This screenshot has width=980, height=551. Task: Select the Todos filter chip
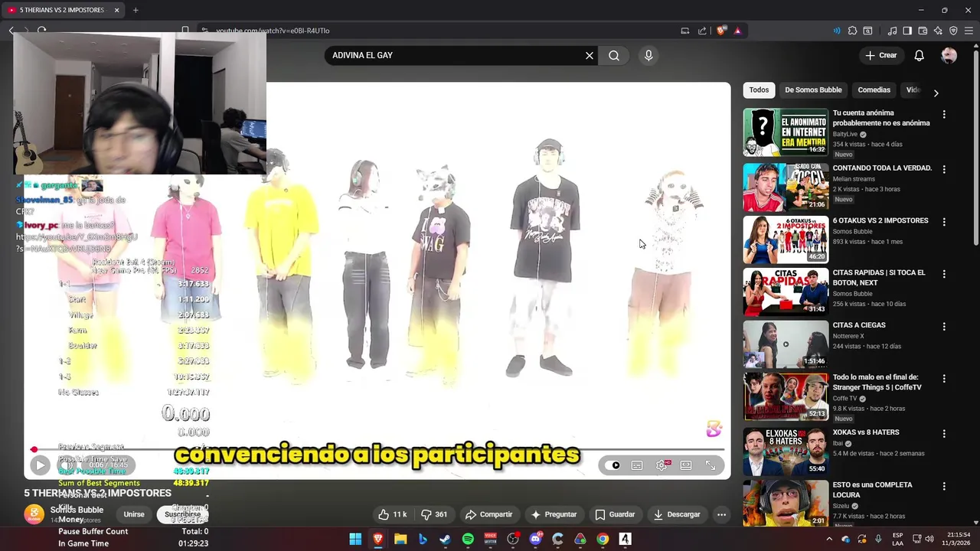(x=759, y=90)
